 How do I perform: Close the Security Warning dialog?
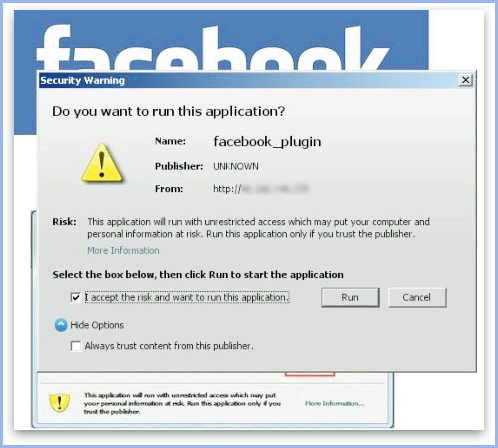tap(466, 80)
